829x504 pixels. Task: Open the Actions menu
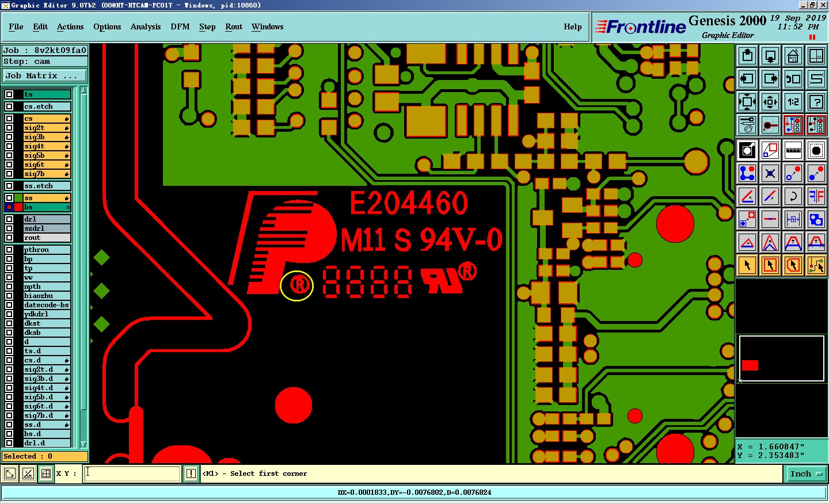point(70,26)
